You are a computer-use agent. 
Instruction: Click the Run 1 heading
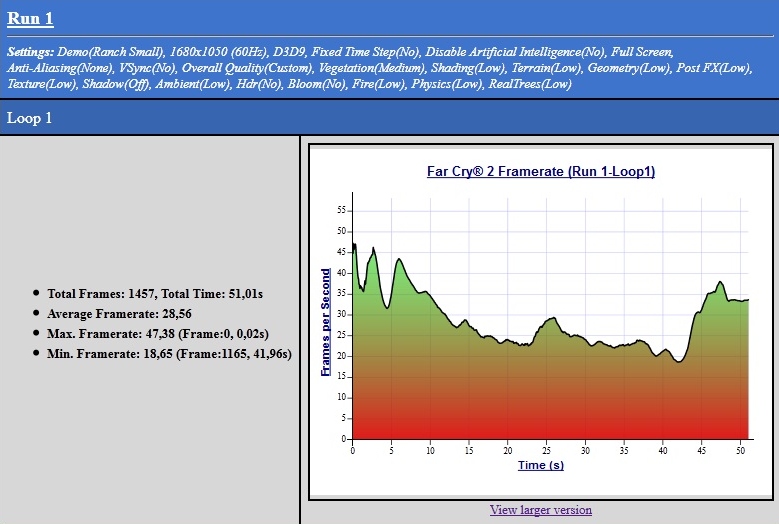pyautogui.click(x=30, y=19)
